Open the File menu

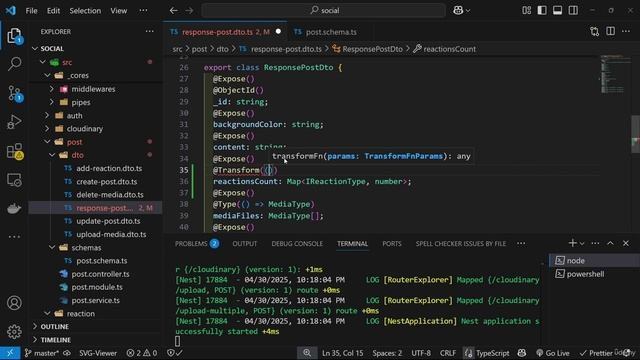pyautogui.click(x=31, y=11)
